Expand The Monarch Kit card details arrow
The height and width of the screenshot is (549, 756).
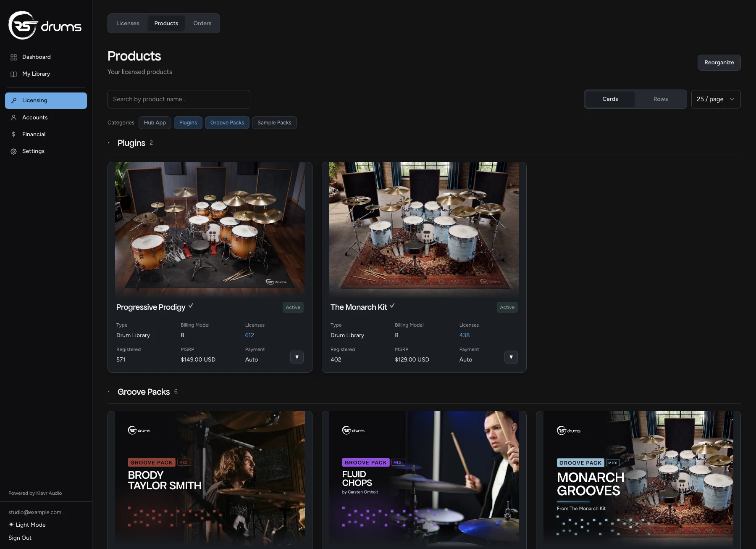(x=511, y=357)
